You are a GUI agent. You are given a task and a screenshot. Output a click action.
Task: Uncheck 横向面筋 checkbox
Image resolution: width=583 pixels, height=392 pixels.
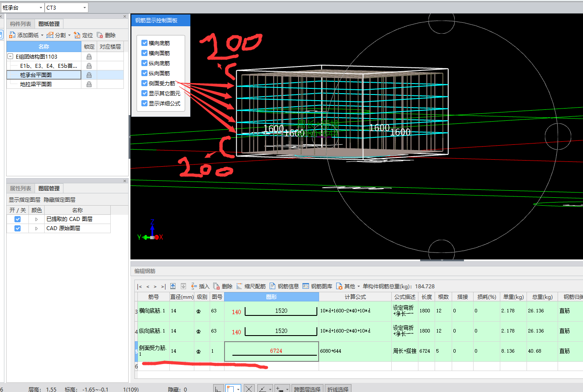(x=144, y=53)
